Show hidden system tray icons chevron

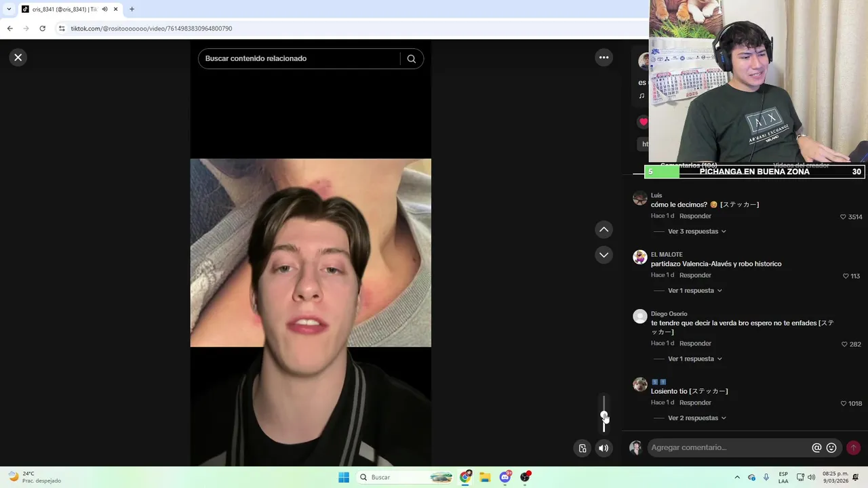pyautogui.click(x=737, y=477)
